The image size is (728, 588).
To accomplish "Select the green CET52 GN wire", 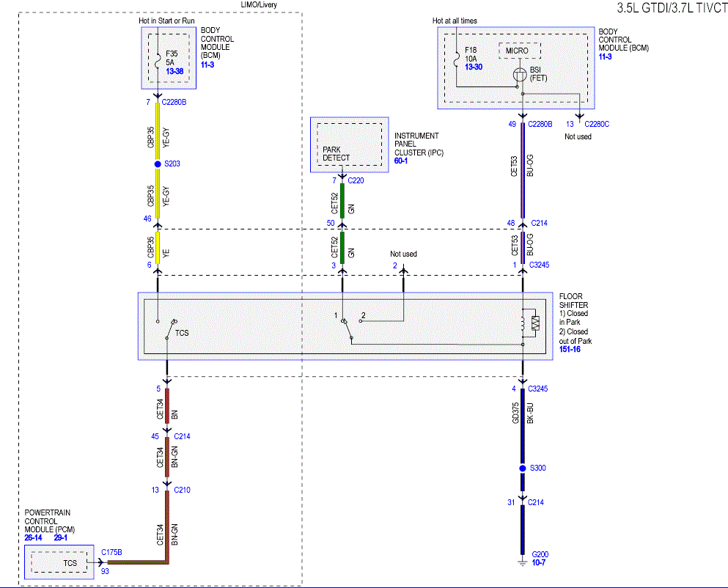I will tap(342, 201).
